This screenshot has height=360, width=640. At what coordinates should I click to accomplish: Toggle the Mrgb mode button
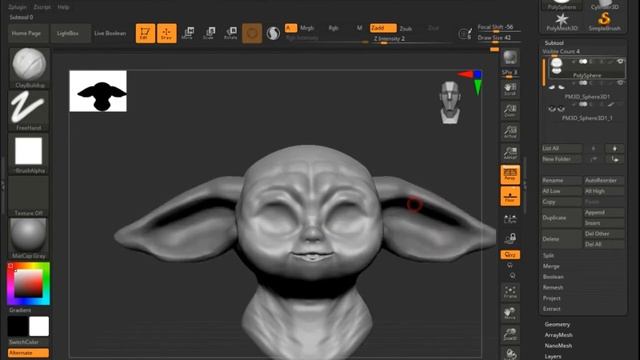pos(307,28)
